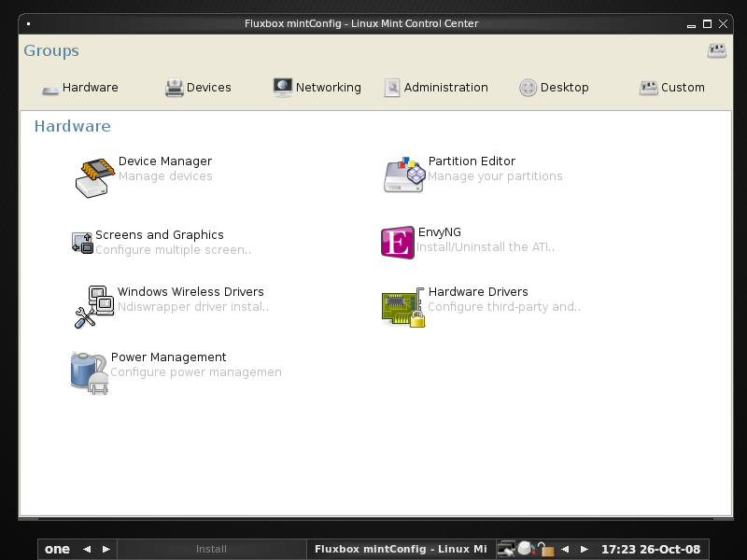Select Fluxbox mintConfig taskbar window button
Screen dimensions: 747x560
pyautogui.click(x=400, y=550)
